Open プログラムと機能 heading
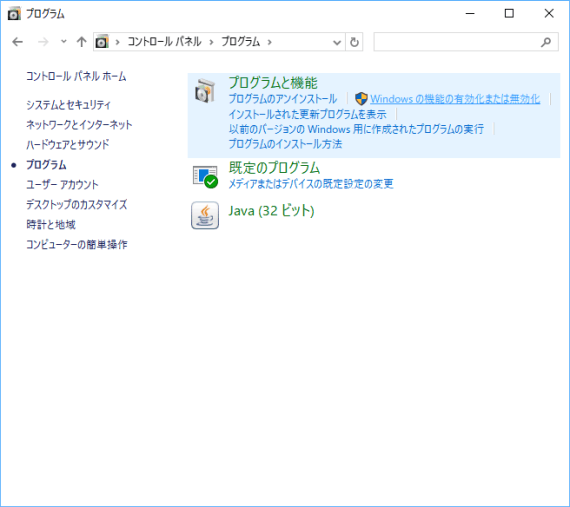 pos(273,83)
